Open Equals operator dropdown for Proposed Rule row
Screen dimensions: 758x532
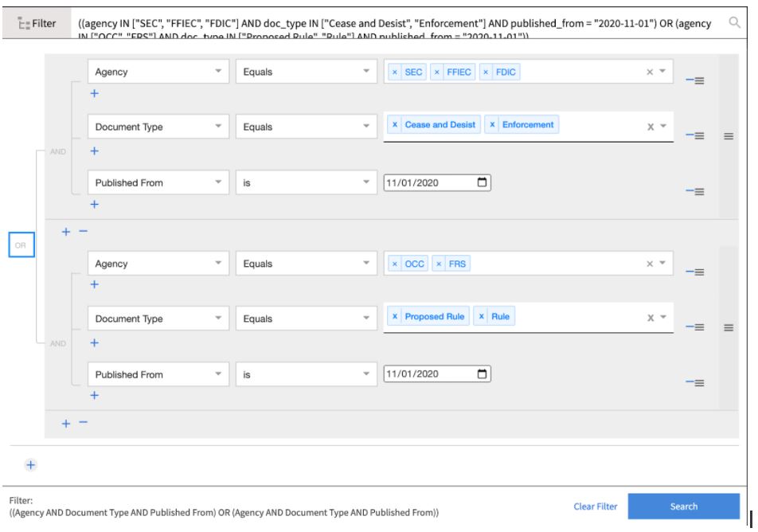306,319
